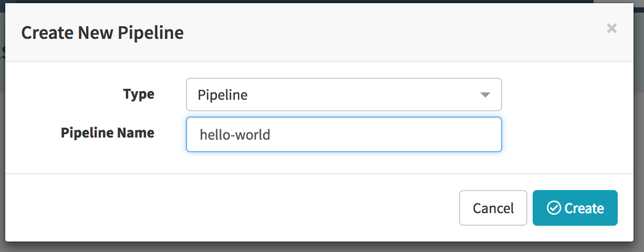644x252 pixels.
Task: Click empty footer area left of Cancel
Action: [231, 208]
